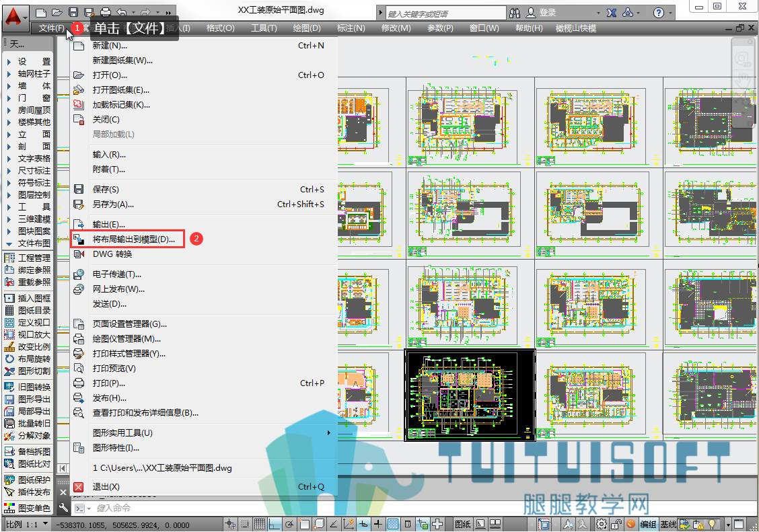Choose 另存为(A)... from the File menu
The height and width of the screenshot is (532, 759).
click(x=203, y=204)
